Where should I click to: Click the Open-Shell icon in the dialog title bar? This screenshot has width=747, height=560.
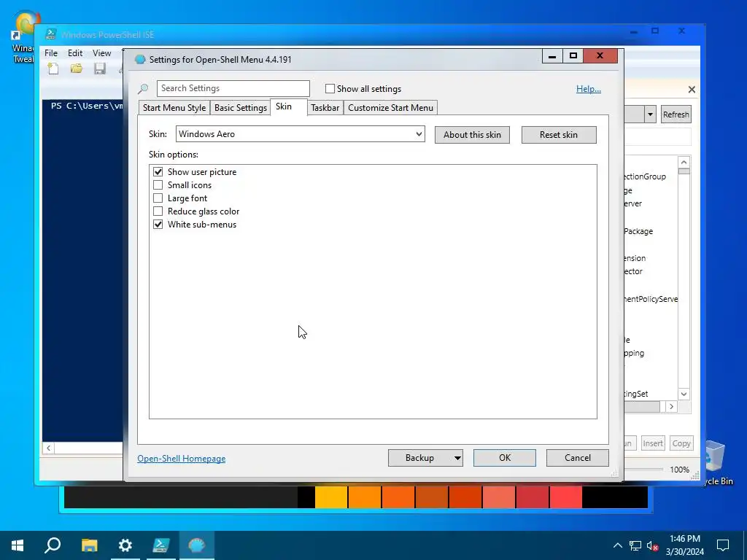[140, 60]
